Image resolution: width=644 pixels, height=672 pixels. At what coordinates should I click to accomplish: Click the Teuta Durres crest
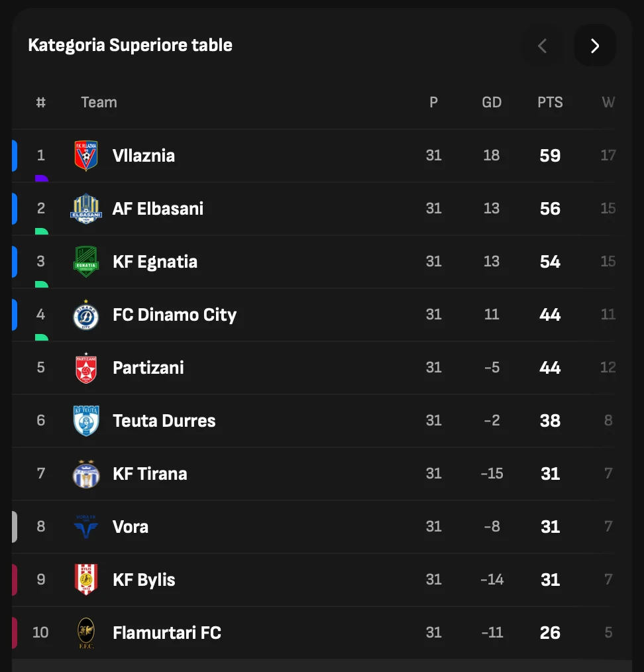coord(86,421)
